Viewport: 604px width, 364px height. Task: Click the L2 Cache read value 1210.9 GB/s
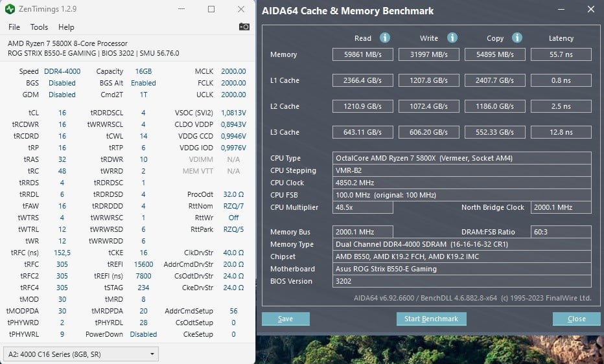pos(363,106)
